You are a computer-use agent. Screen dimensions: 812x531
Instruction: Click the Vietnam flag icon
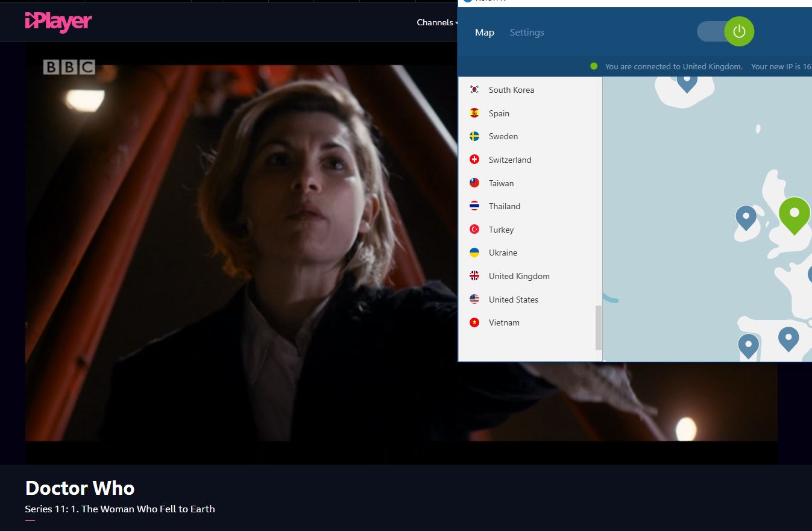[474, 322]
